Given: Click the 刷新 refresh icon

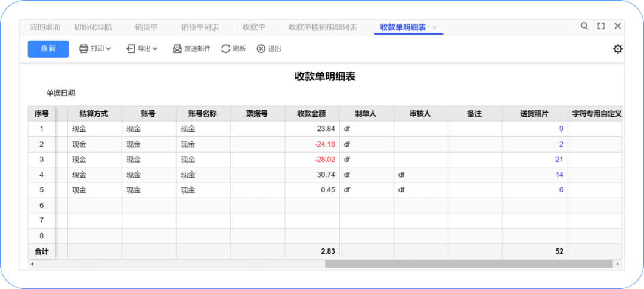Looking at the screenshot, I should (226, 49).
